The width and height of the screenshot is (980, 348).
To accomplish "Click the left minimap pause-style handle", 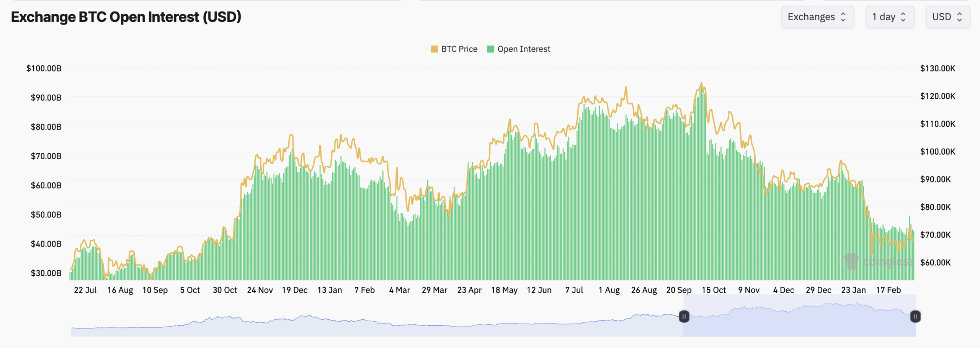I will point(685,317).
